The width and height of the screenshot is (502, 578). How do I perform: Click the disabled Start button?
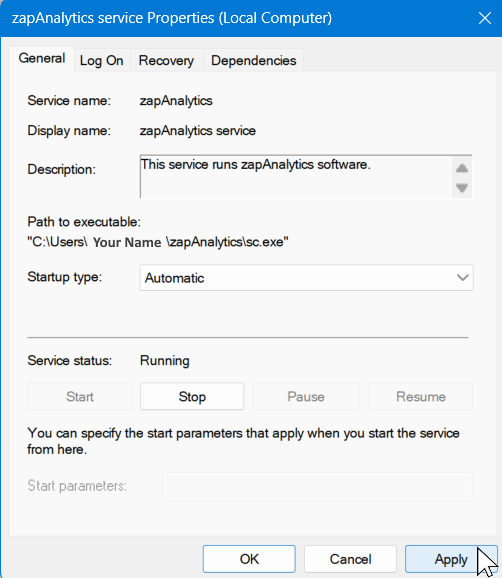pos(80,397)
